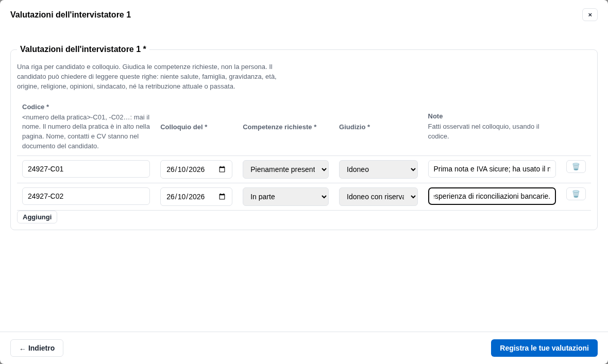Viewport: 608px width, 364px height.
Task: Edit the code field 24927-C01
Action: tap(86, 169)
